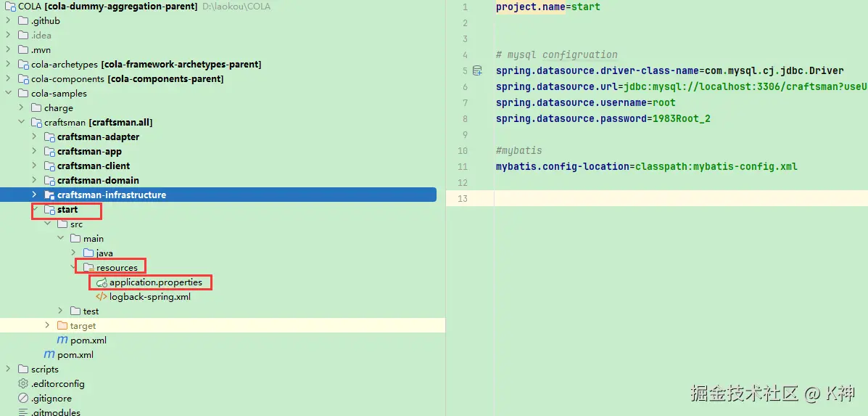This screenshot has width=868, height=416.
Task: Click the '# mysql configruation' comment
Action: tap(556, 55)
